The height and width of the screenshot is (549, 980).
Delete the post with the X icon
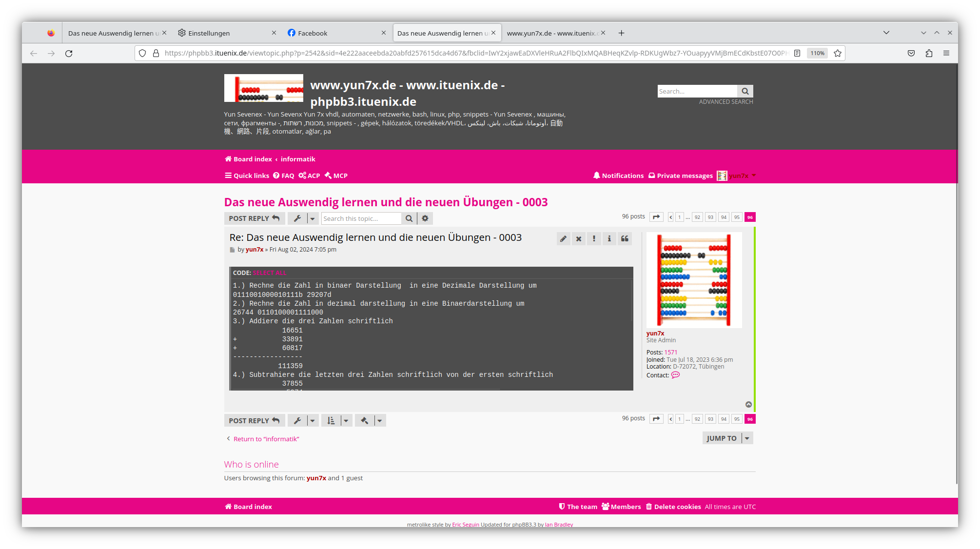(x=579, y=238)
